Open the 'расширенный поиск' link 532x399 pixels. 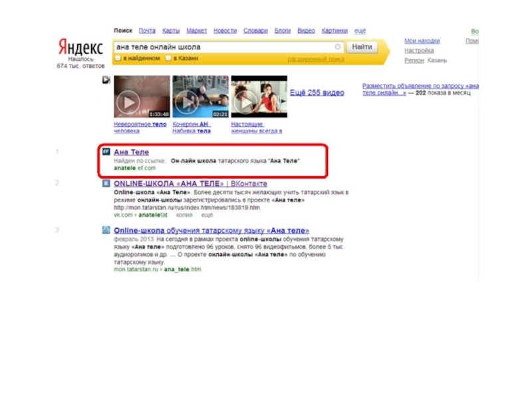(316, 59)
